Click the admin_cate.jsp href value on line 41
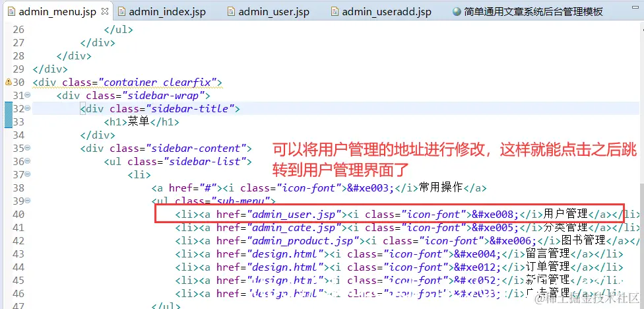 (294, 227)
